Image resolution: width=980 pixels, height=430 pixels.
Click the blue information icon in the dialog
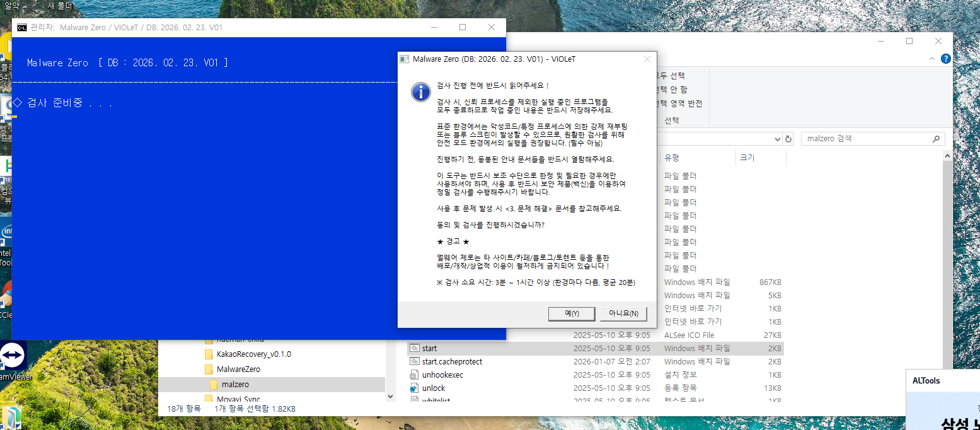(420, 91)
